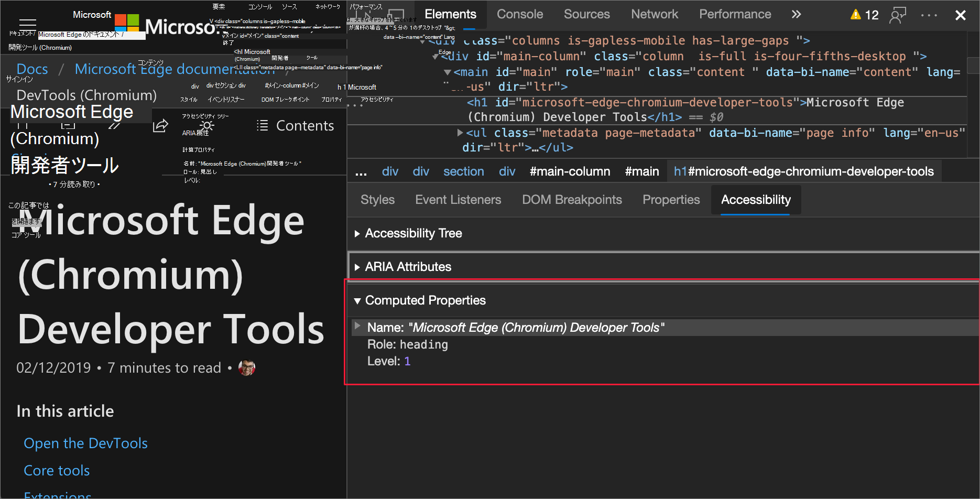Select the h1#microsoft-edge-chromium-developer-tools breadcrumb
The image size is (980, 499).
(x=804, y=171)
